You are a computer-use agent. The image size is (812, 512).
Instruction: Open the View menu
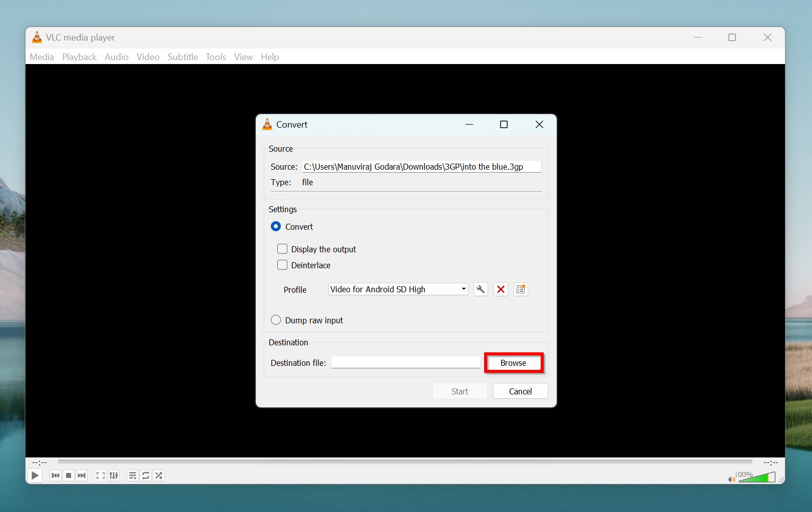(243, 57)
